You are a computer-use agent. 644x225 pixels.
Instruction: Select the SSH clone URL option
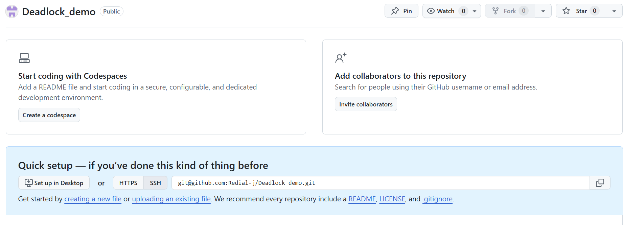click(155, 183)
